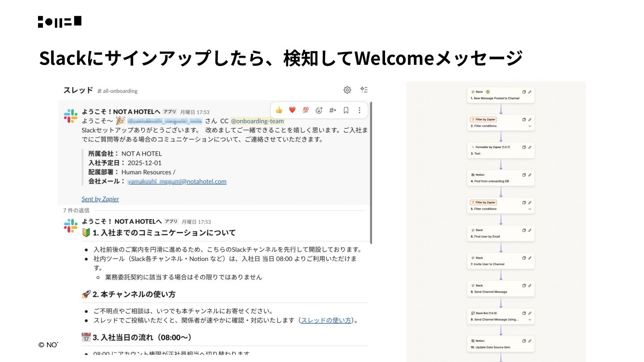Viewport: 644px width, 362px height.
Task: Click the ようこそ！NOT A HOTELへ sender name on first message
Action: coord(121,112)
